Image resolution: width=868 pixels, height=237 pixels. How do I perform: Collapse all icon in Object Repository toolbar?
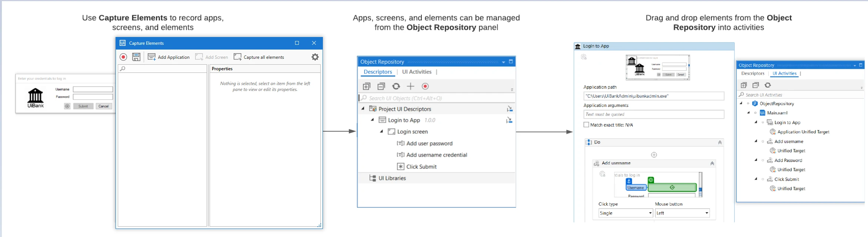click(381, 86)
